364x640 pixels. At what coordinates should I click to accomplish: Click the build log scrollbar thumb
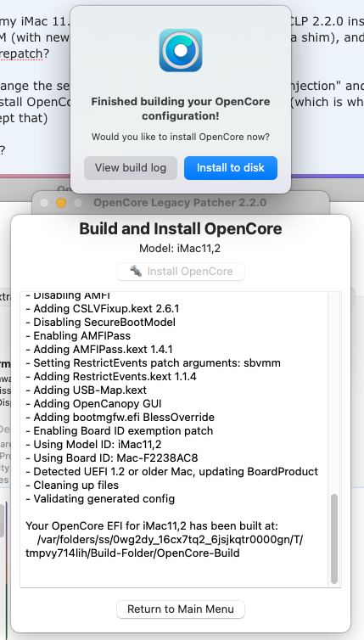point(334,539)
